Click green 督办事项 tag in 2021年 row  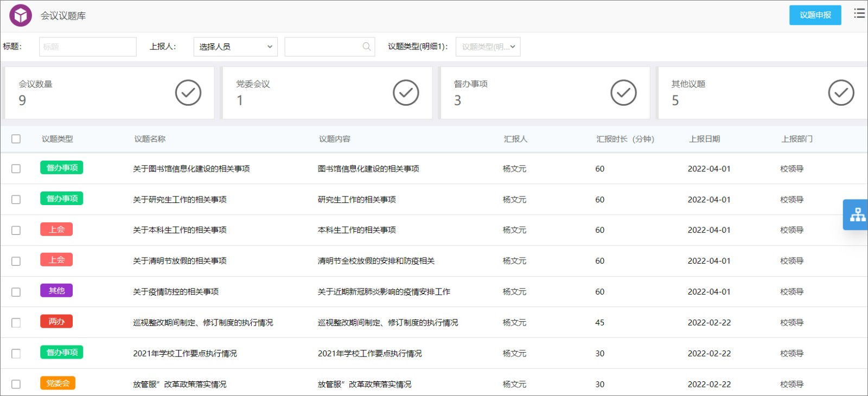click(x=62, y=353)
